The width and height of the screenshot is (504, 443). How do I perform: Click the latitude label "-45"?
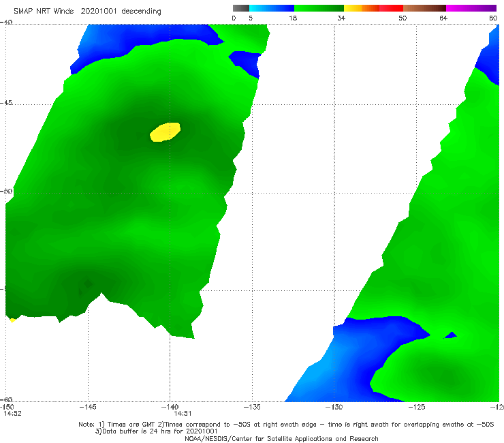(x=6, y=103)
